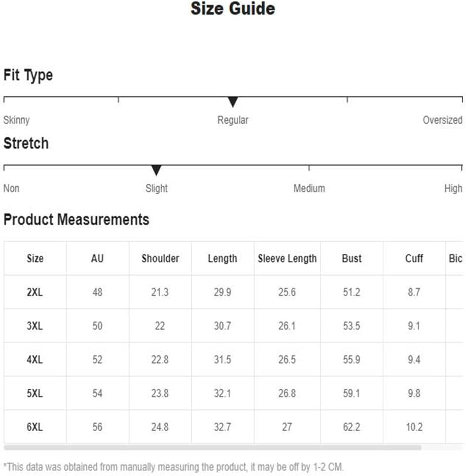Select the 2XL size row label

coord(35,292)
